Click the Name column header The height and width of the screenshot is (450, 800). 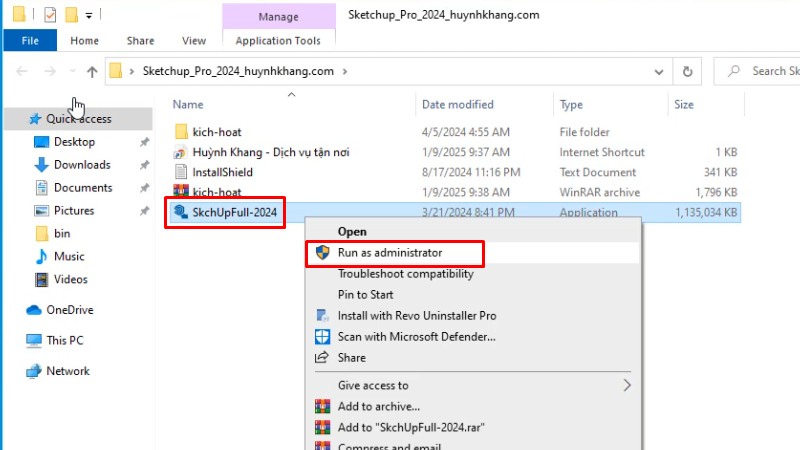pos(188,104)
